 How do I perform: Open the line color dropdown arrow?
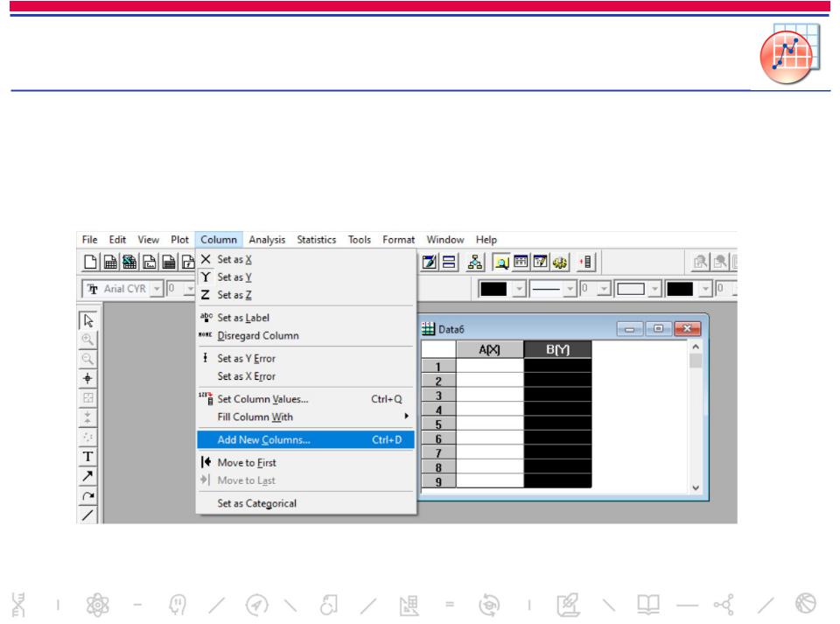(519, 289)
